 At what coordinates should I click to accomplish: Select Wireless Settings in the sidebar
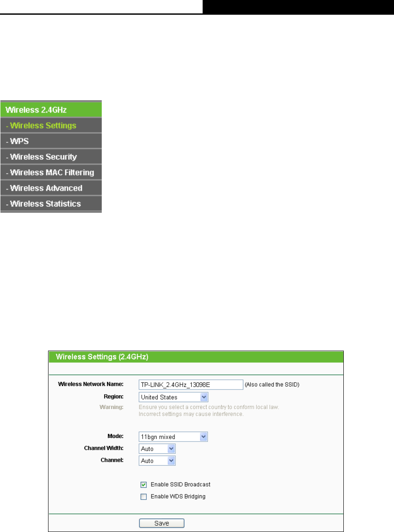(x=51, y=126)
